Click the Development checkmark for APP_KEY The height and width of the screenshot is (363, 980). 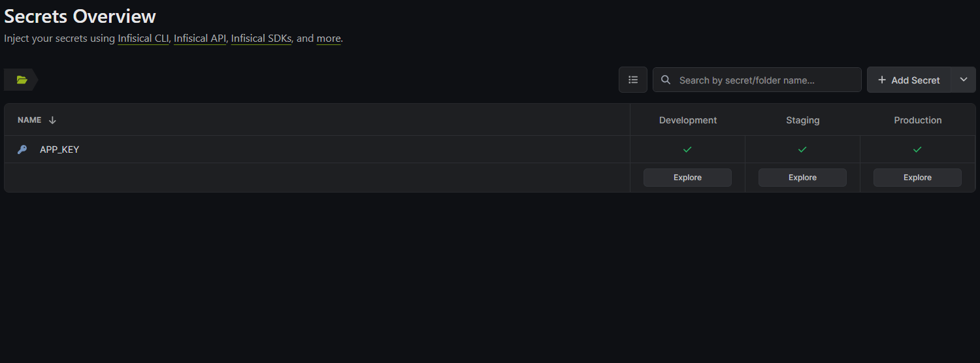[x=687, y=150]
